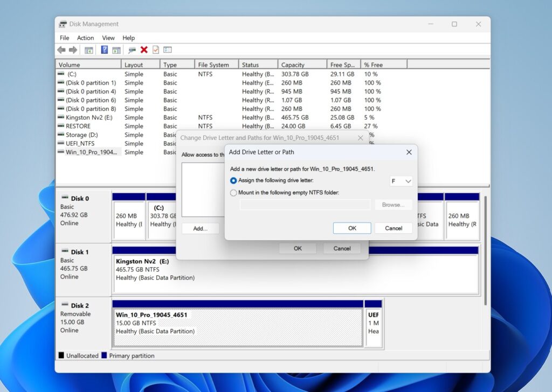552x392 pixels.
Task: Select Mount in the following empty NTFS folder
Action: (x=233, y=193)
